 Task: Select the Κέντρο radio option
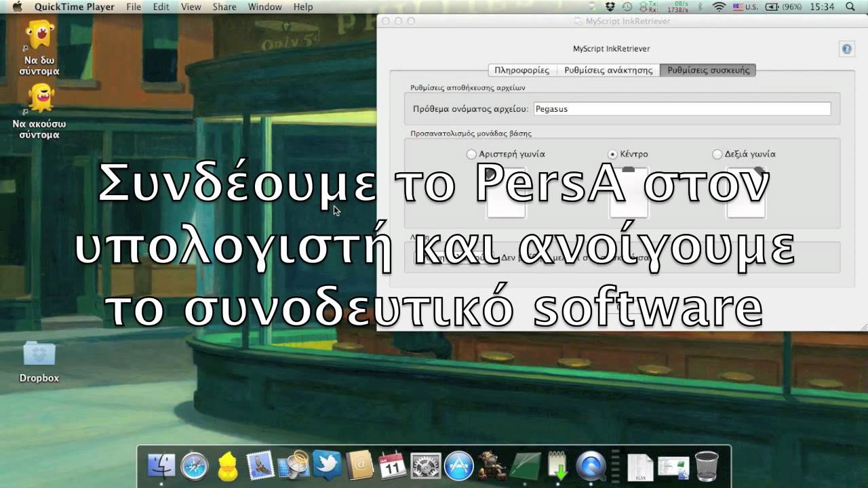pyautogui.click(x=628, y=154)
